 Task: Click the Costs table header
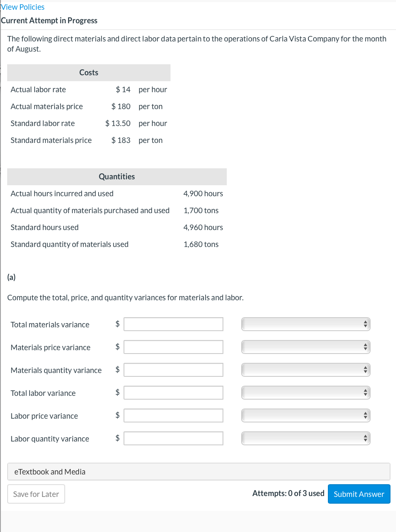point(88,72)
